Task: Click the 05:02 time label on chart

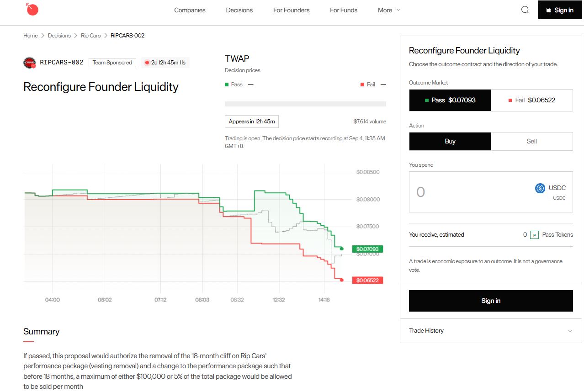Action: [105, 300]
